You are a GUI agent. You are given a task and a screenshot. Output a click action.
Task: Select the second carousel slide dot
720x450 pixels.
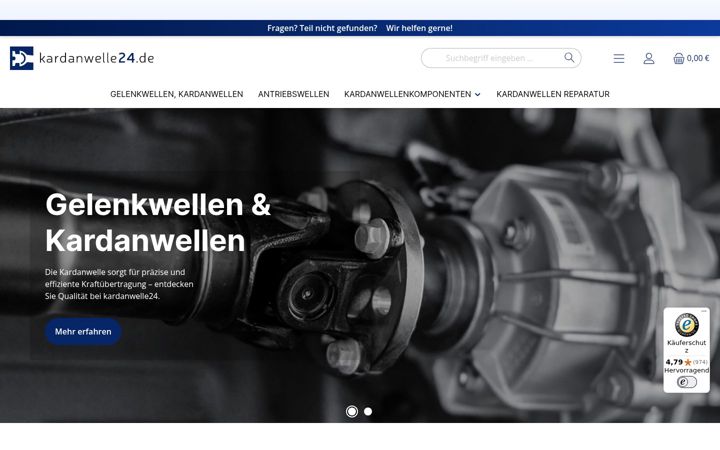(368, 411)
